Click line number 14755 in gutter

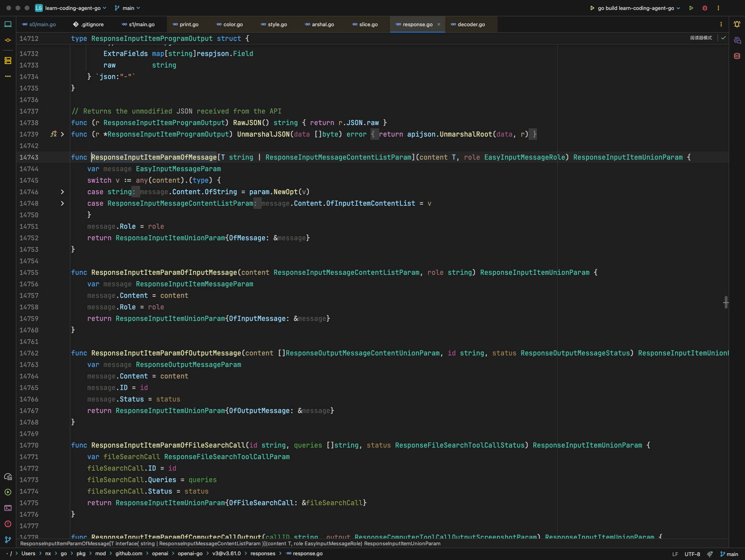[x=29, y=272]
